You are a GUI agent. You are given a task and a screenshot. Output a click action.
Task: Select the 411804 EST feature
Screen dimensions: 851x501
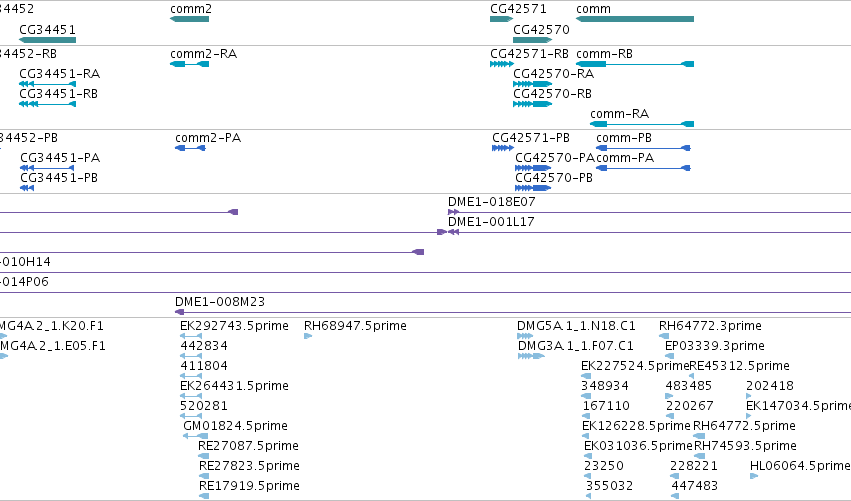click(x=191, y=376)
